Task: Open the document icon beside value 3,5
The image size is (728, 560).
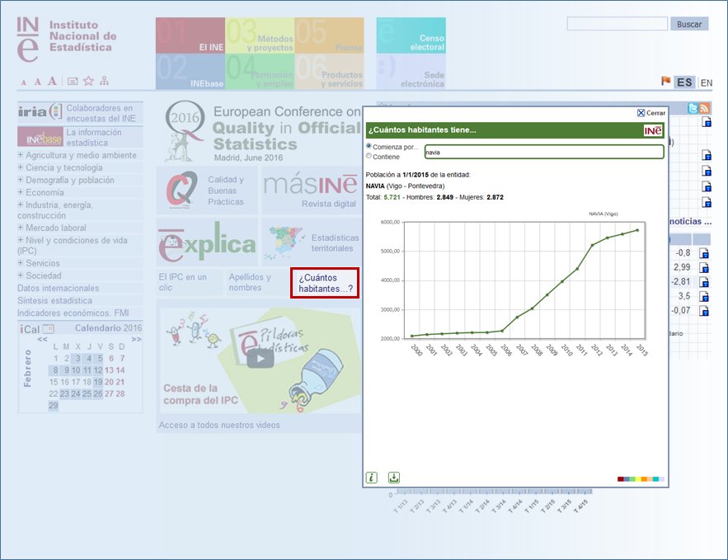Action: point(704,297)
